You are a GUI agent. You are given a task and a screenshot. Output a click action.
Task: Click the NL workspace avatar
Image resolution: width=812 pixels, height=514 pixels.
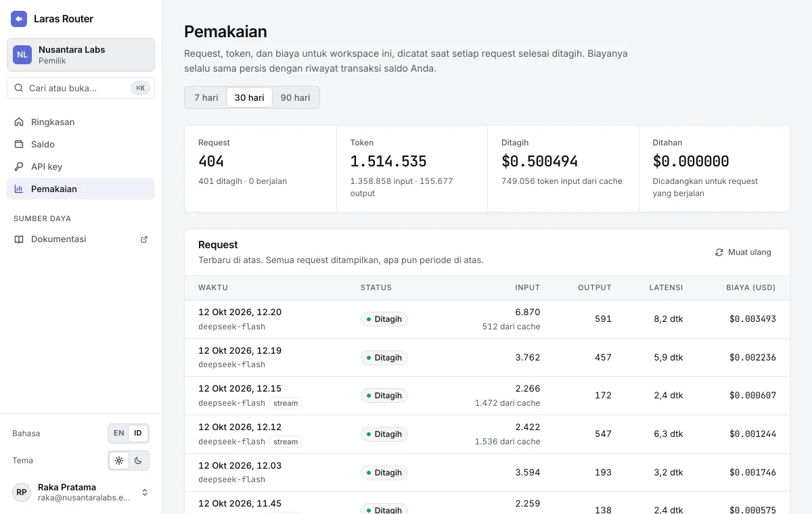coord(22,55)
